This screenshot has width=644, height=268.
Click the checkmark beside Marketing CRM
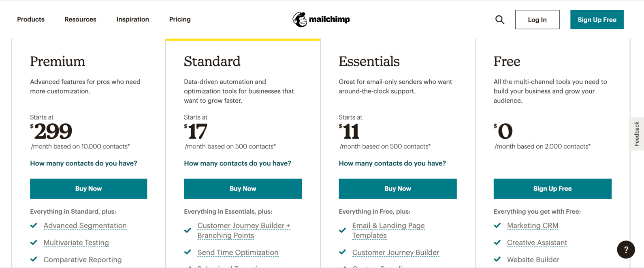point(497,225)
